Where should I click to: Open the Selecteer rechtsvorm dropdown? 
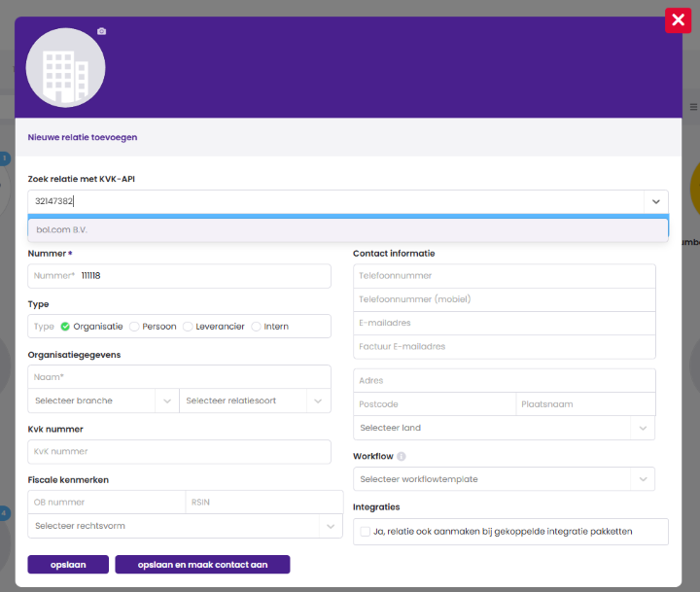click(x=330, y=526)
